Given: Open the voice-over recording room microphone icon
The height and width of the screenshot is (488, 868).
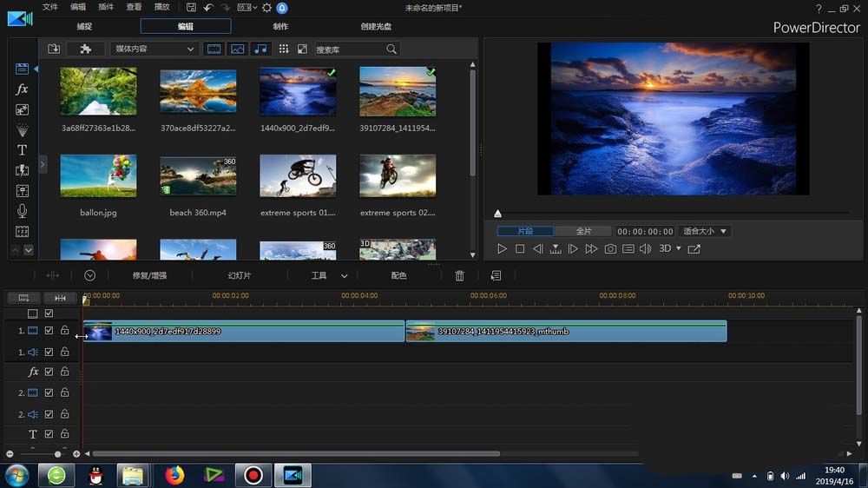Looking at the screenshot, I should click(x=23, y=211).
